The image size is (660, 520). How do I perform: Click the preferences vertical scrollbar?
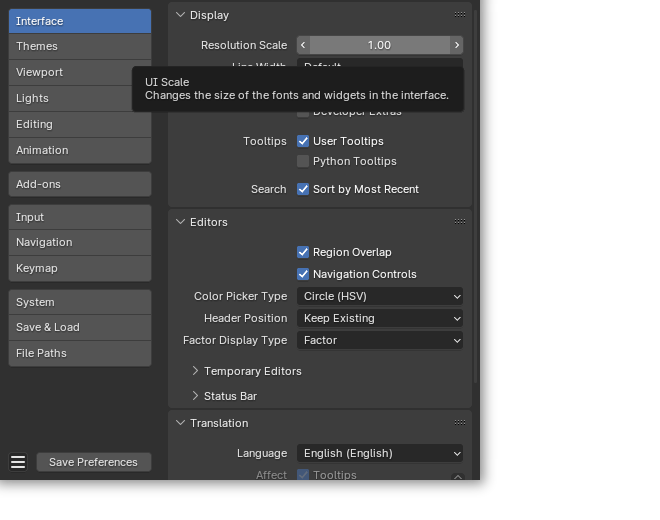[x=476, y=196]
